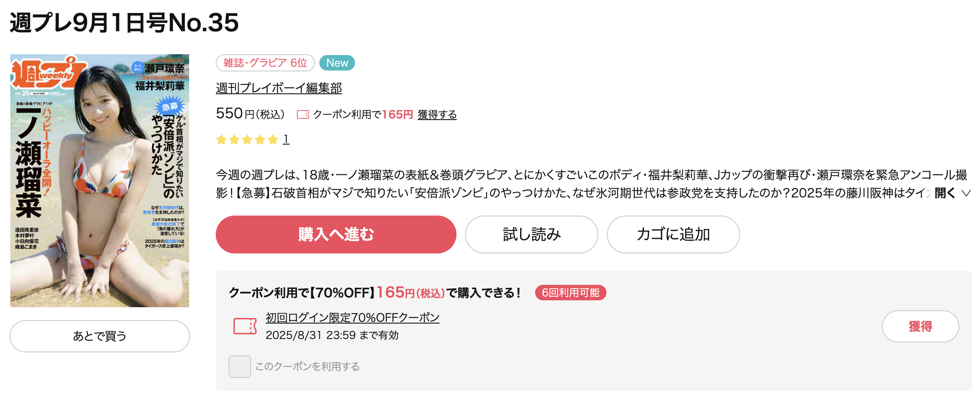The width and height of the screenshot is (980, 401).
Task: Click the 週プレ9月1日号No.35 title heading
Action: [124, 22]
